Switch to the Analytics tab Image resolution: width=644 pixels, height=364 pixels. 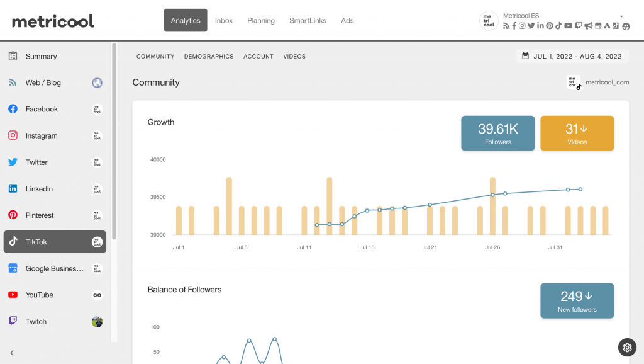186,20
